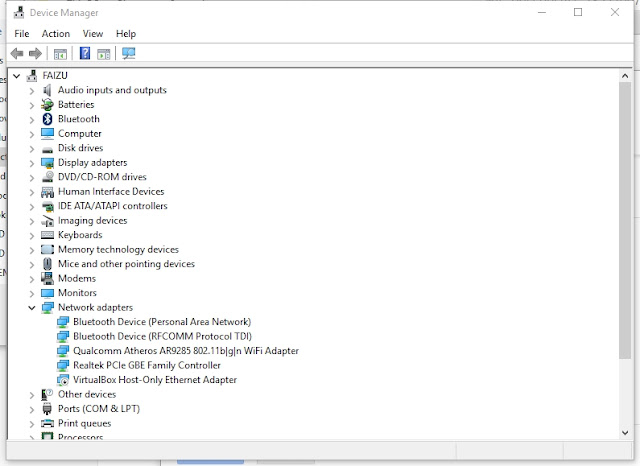Screen dimensions: 640x466
Task: Expand the Ports (COM & LPT) category
Action: pyautogui.click(x=32, y=409)
